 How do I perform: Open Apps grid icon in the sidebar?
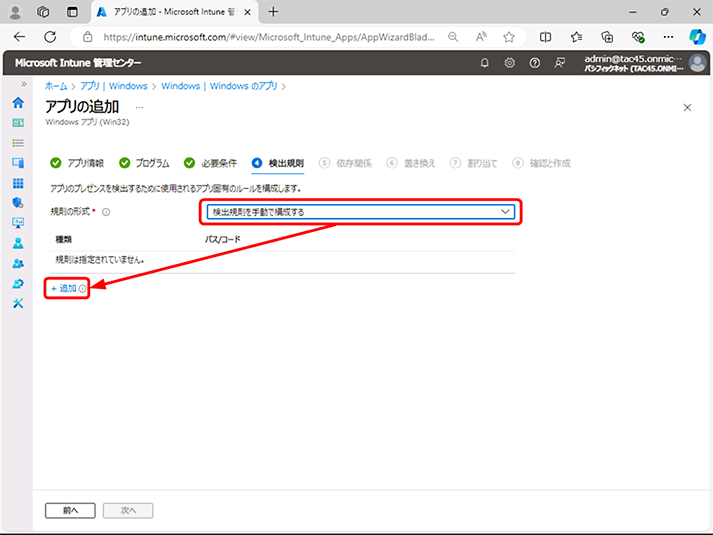[18, 183]
